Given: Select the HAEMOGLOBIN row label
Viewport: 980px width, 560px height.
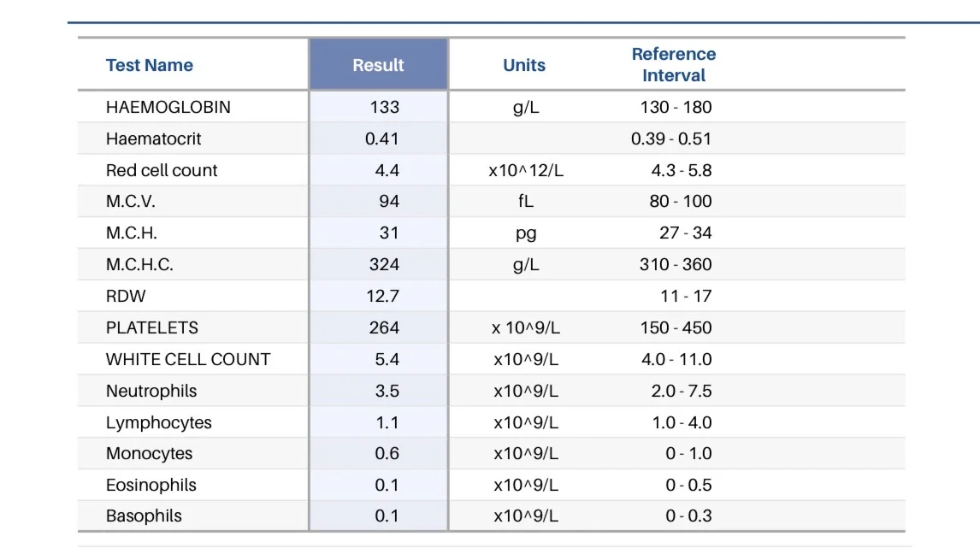Looking at the screenshot, I should pyautogui.click(x=168, y=107).
